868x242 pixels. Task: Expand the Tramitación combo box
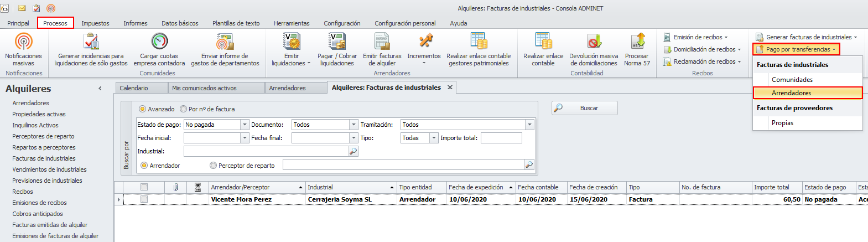(529, 125)
